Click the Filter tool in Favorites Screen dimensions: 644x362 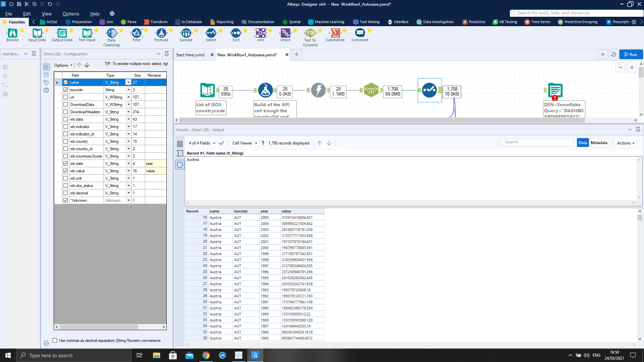[x=137, y=33]
